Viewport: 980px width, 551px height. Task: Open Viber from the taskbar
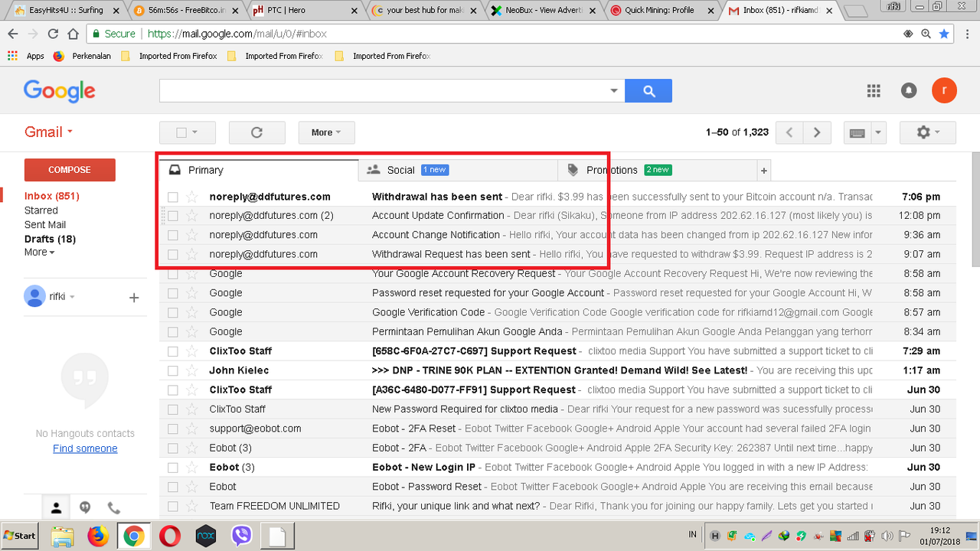tap(241, 536)
